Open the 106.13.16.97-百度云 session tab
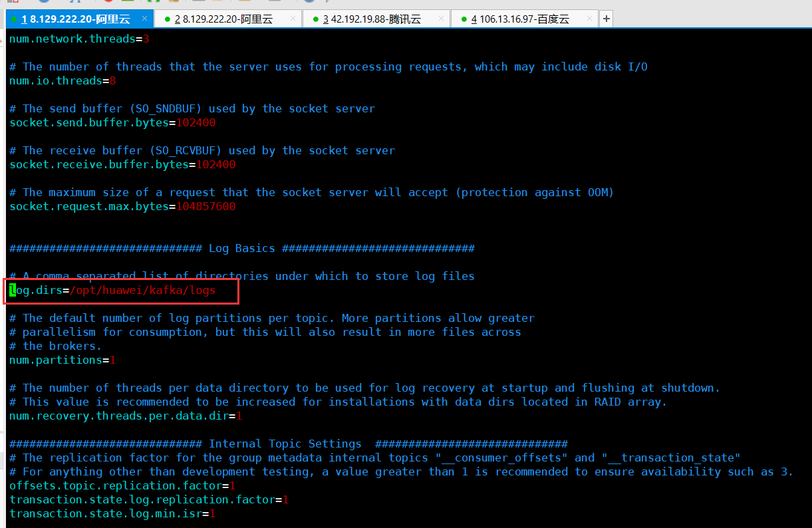 pos(524,19)
